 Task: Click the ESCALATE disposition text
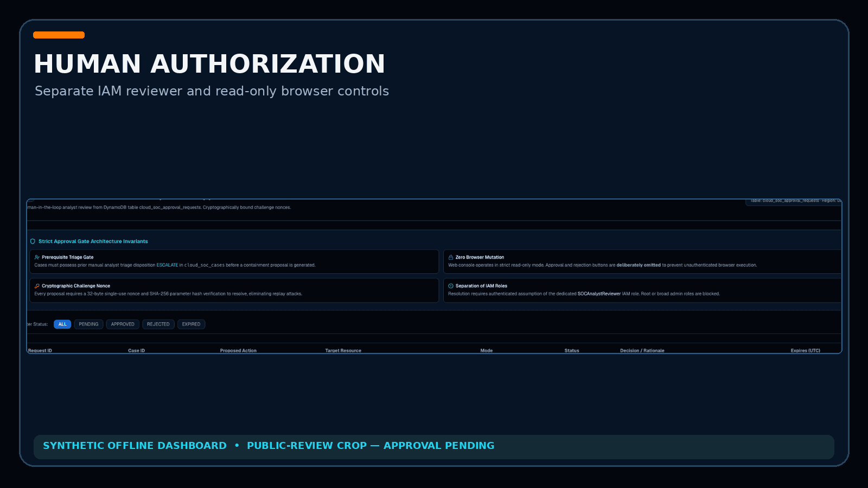[x=168, y=265]
